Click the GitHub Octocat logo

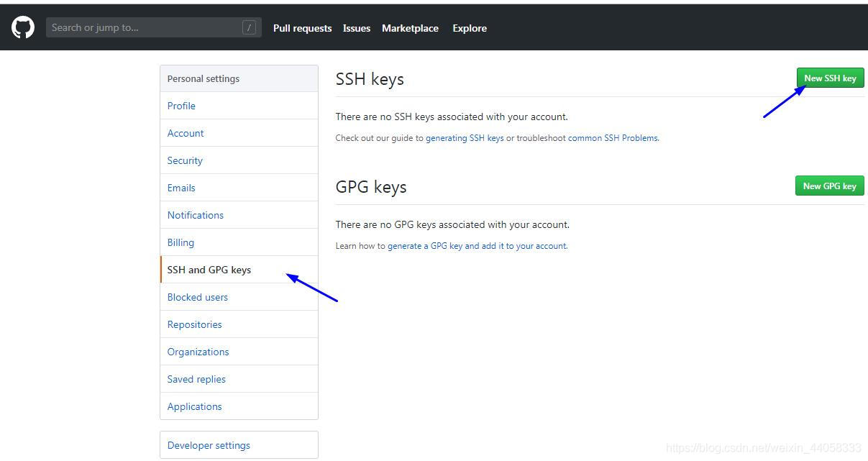click(x=22, y=27)
